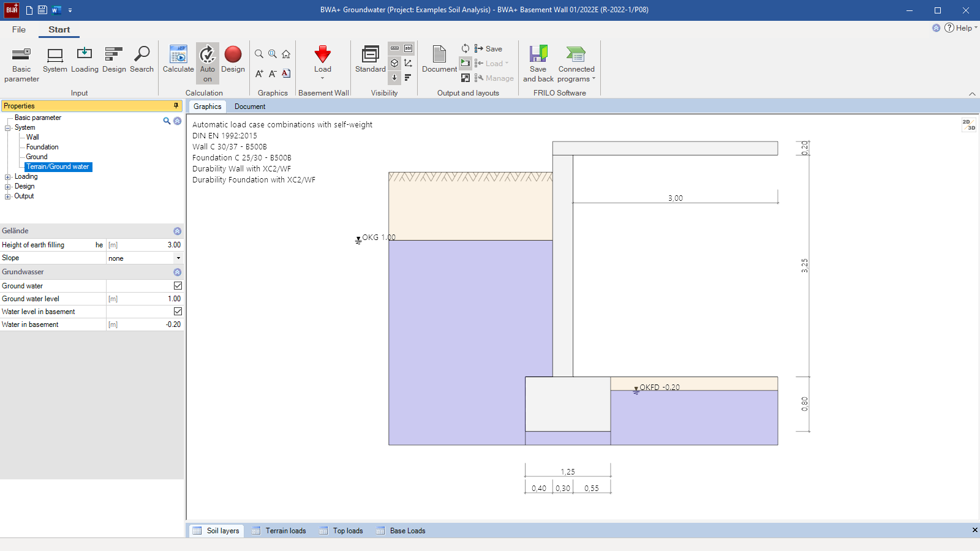Switch to the Document view tab
The height and width of the screenshot is (551, 980).
coord(250,107)
